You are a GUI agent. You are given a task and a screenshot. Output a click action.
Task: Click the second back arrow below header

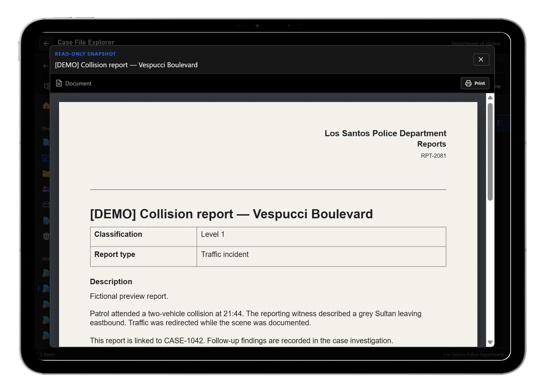pyautogui.click(x=46, y=66)
